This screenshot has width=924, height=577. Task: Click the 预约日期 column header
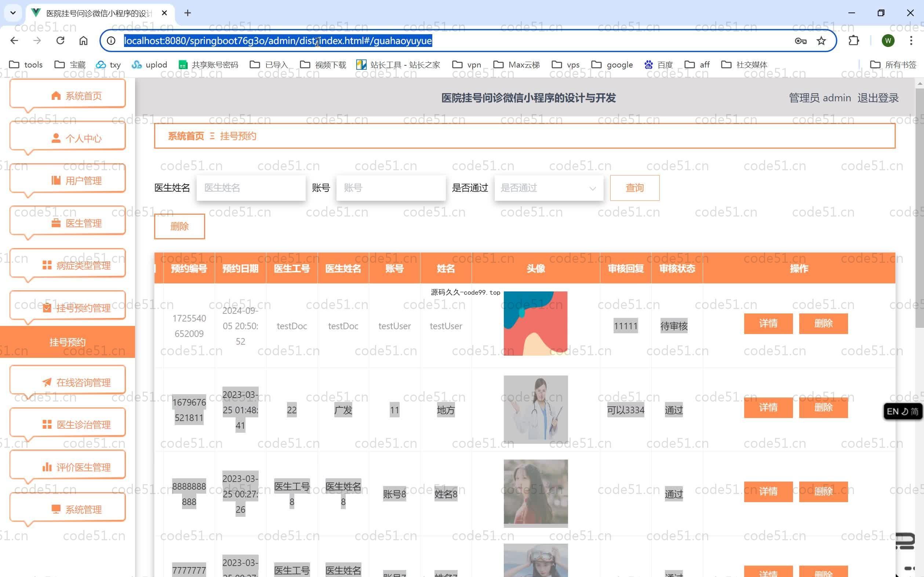240,269
